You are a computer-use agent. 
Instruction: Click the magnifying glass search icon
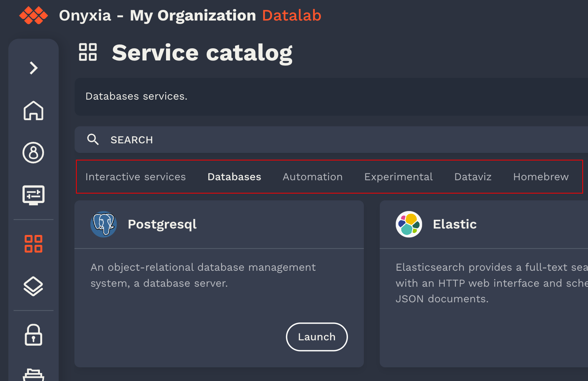pos(93,140)
